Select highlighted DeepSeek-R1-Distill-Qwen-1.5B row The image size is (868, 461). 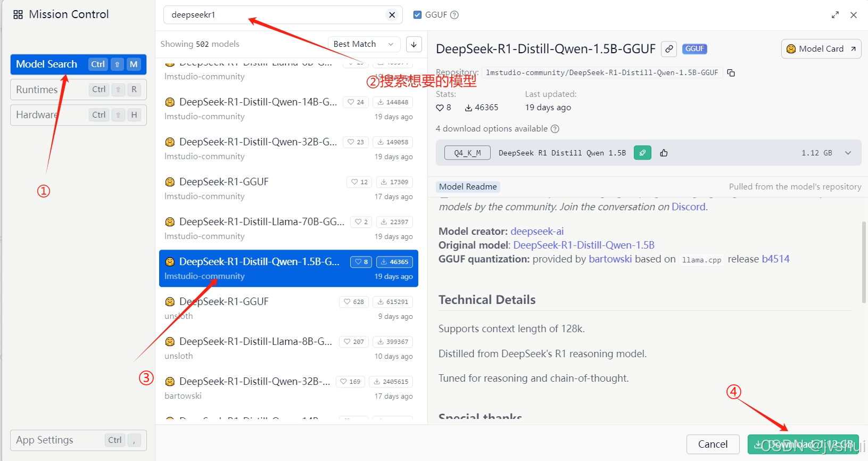click(x=288, y=268)
